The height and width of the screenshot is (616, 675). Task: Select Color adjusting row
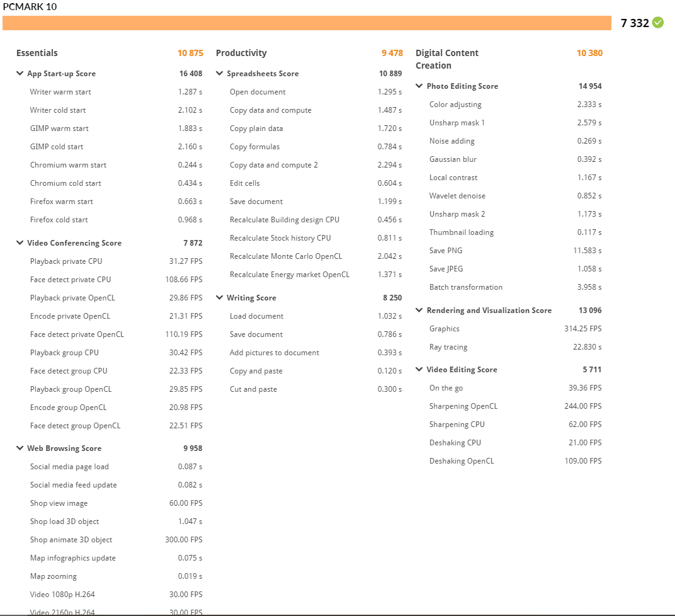516,104
